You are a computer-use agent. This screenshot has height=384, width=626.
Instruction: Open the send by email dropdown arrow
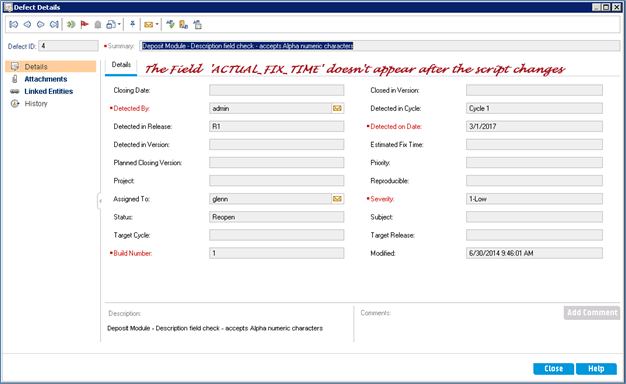[157, 25]
